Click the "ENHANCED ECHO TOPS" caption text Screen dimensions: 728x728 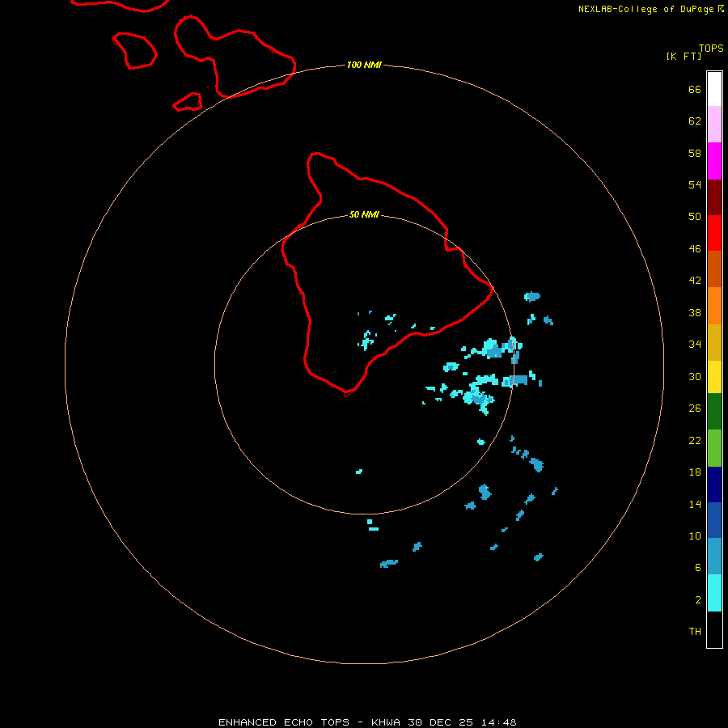[x=284, y=722]
